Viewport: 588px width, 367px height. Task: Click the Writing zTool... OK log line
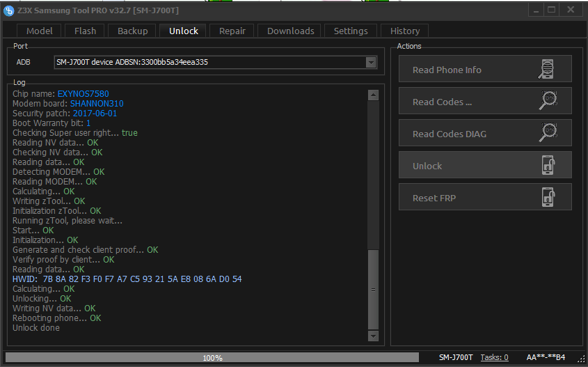point(49,201)
